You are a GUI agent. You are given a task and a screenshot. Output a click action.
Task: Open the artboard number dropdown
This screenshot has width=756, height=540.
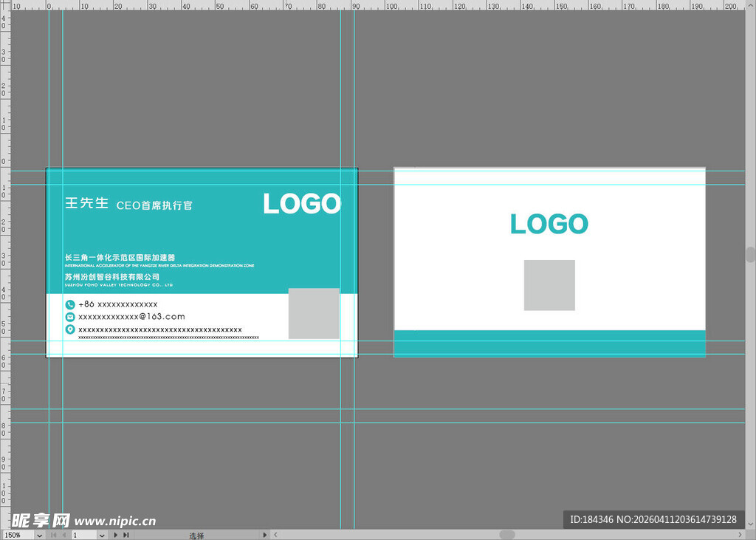103,535
